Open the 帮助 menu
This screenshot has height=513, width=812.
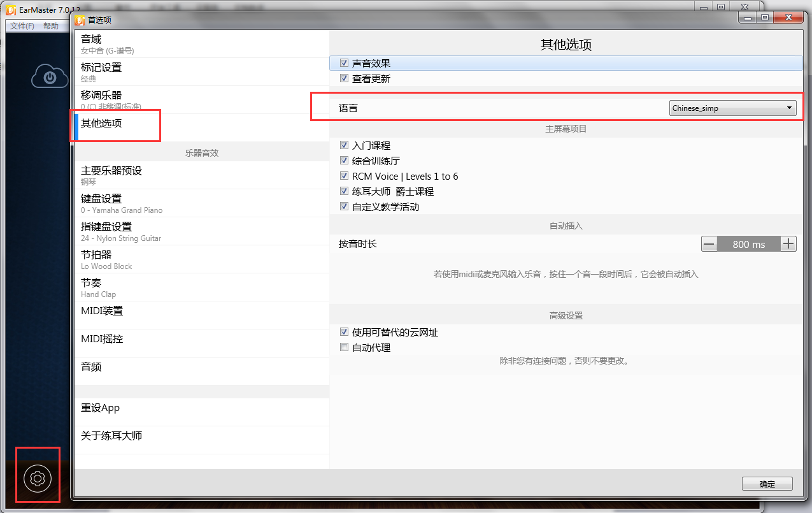(51, 26)
